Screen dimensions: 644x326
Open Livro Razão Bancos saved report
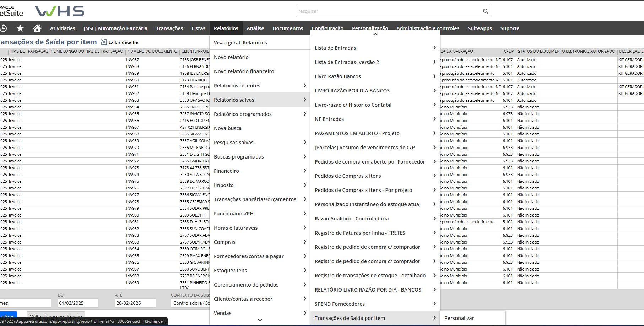coord(337,76)
